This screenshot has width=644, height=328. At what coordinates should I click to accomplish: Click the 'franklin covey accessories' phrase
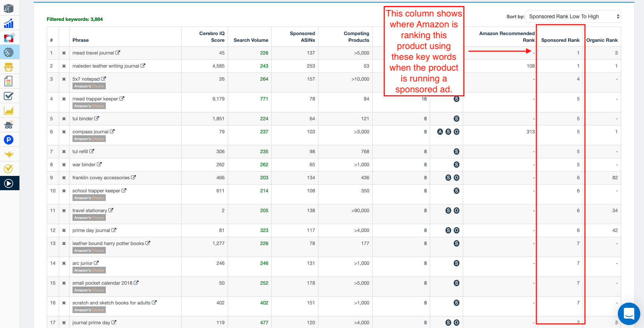[101, 178]
